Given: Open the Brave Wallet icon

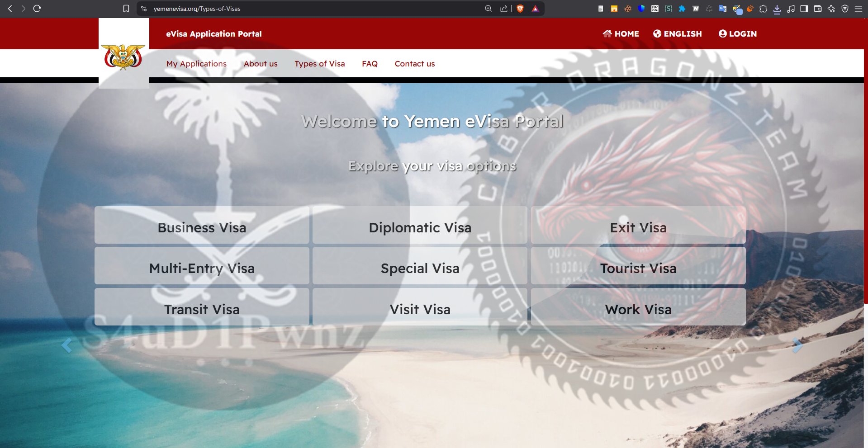Looking at the screenshot, I should [818, 9].
